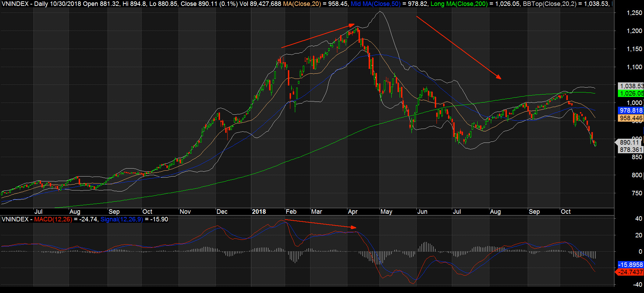The height and width of the screenshot is (293, 644).
Task: Click the orange 958.446 price tag
Action: tap(631, 118)
